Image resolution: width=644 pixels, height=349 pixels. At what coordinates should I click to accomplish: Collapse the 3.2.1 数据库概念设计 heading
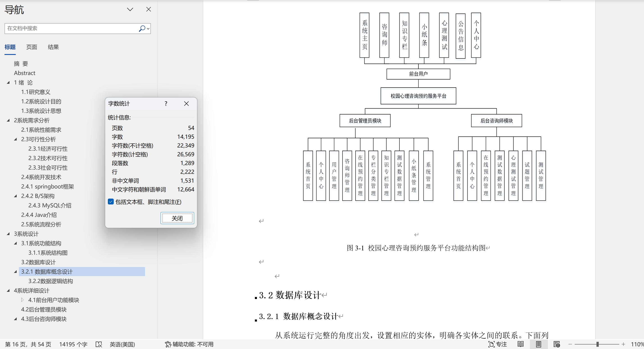[x=16, y=272]
